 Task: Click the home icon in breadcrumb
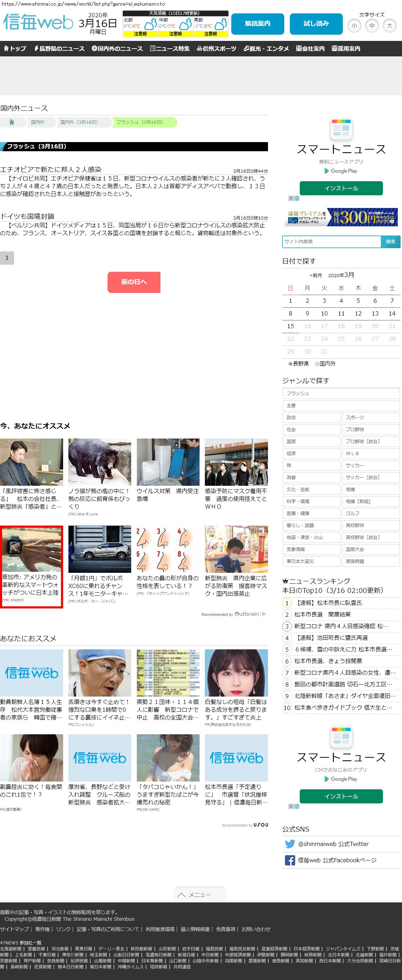(11, 123)
